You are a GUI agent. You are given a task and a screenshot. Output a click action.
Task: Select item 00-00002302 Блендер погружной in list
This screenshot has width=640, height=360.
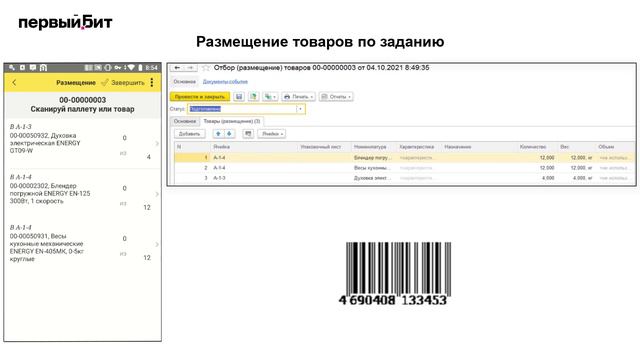82,193
